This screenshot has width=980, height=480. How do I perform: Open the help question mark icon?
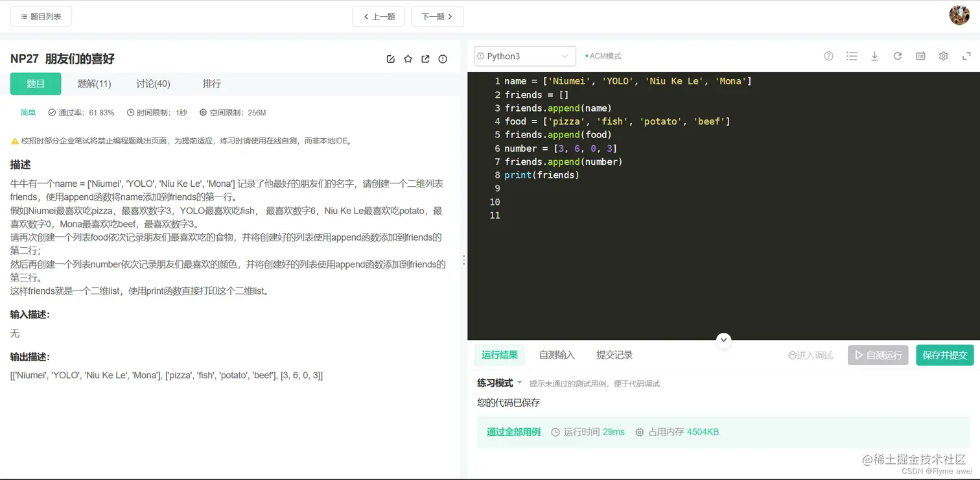[x=828, y=56]
